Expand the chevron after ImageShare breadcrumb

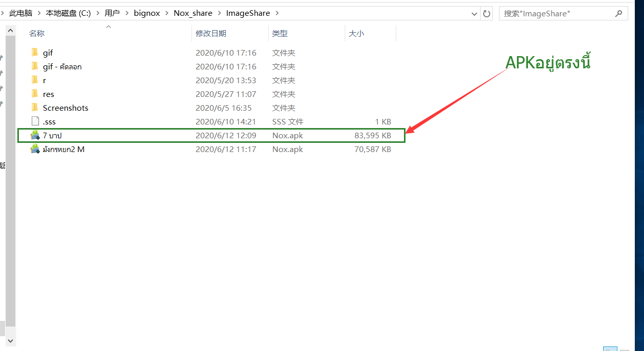[277, 13]
